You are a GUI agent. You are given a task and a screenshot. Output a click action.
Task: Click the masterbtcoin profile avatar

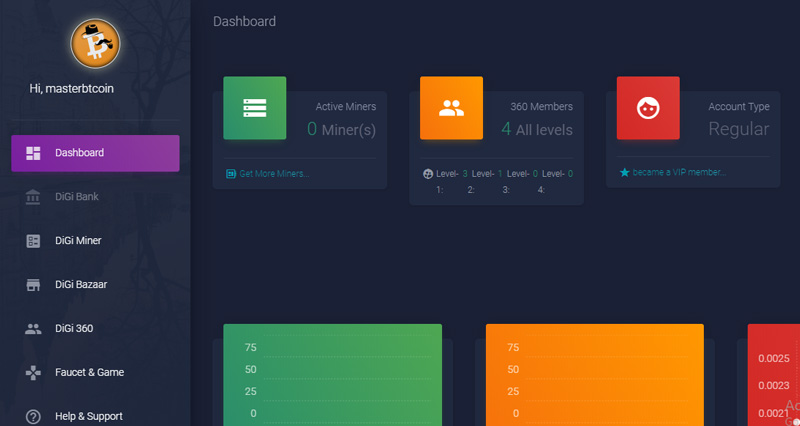95,42
